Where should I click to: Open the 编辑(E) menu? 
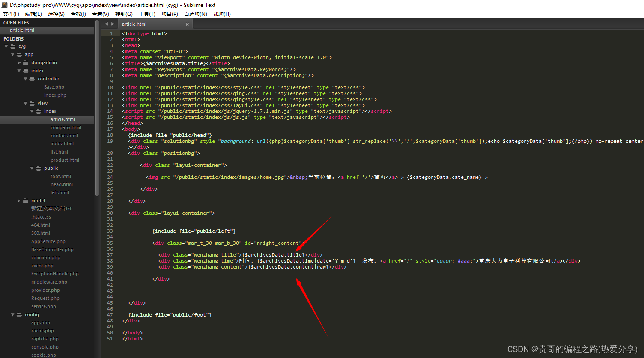pos(33,14)
